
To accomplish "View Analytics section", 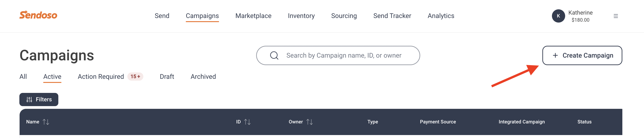I will click(441, 16).
